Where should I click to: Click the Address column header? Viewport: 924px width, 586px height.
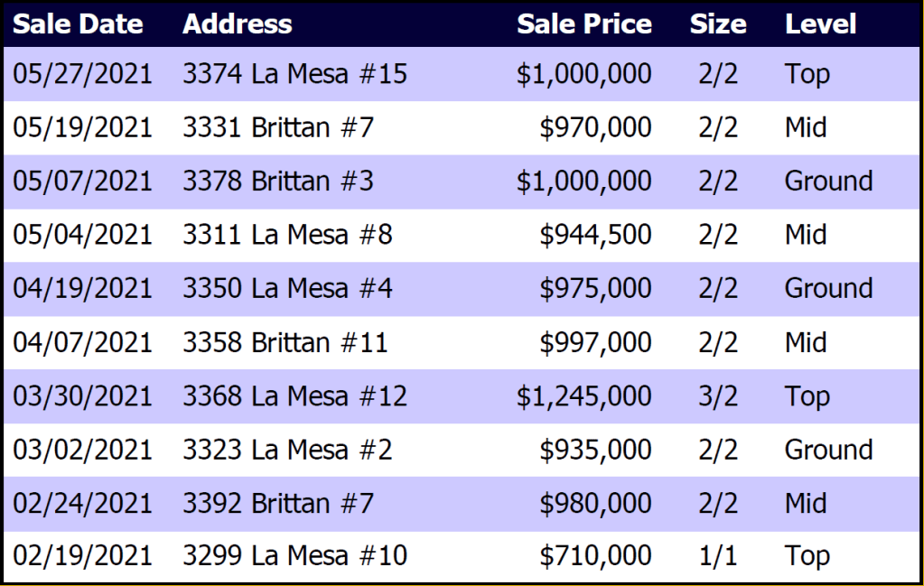[238, 24]
